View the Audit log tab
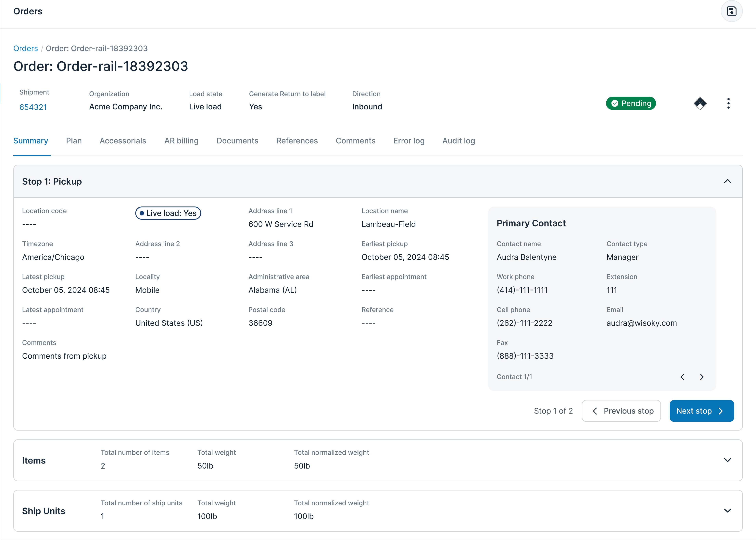 point(459,141)
